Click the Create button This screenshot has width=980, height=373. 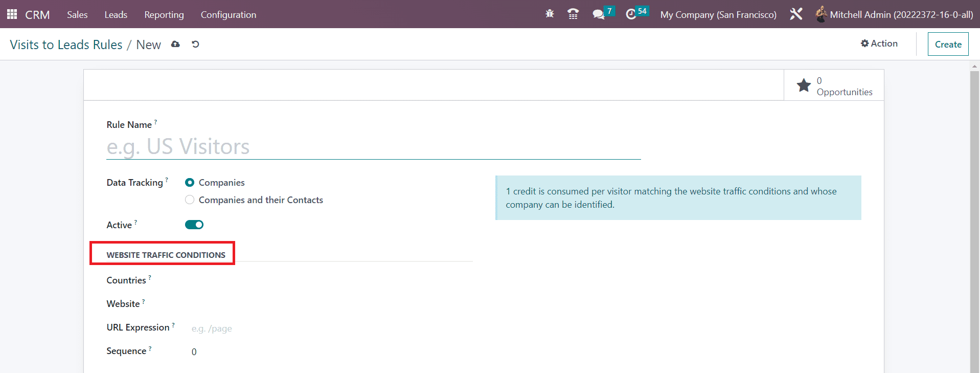[948, 44]
